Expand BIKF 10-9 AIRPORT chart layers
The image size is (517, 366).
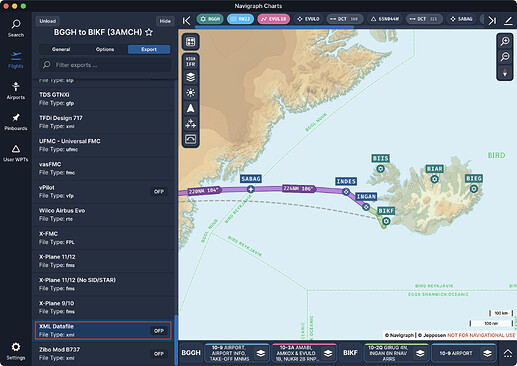coord(487,353)
